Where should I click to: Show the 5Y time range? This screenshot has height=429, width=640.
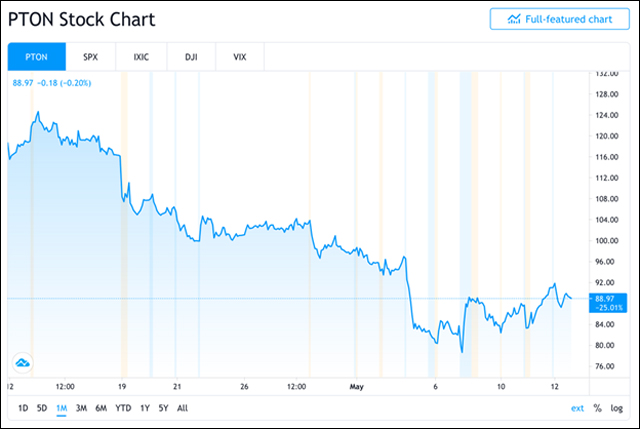(164, 407)
